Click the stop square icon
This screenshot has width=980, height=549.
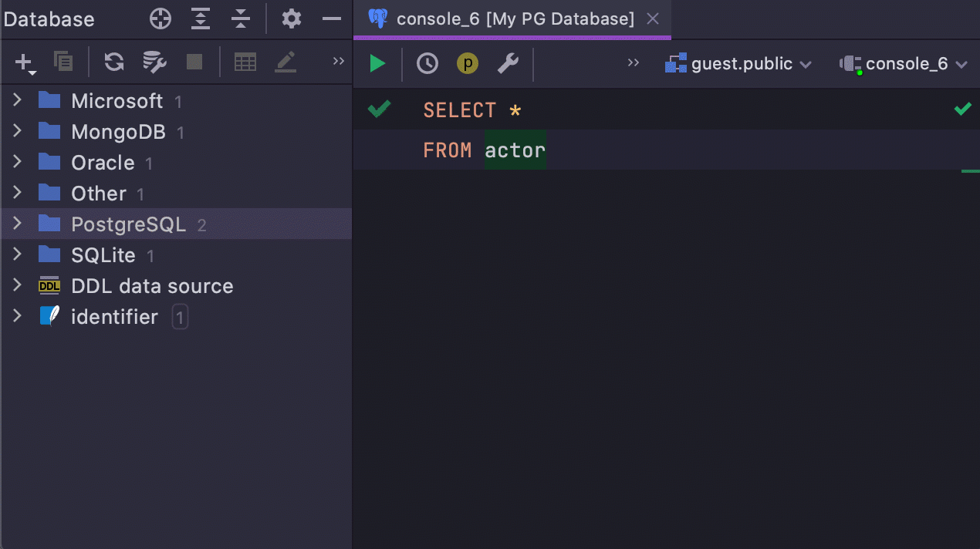coord(194,62)
